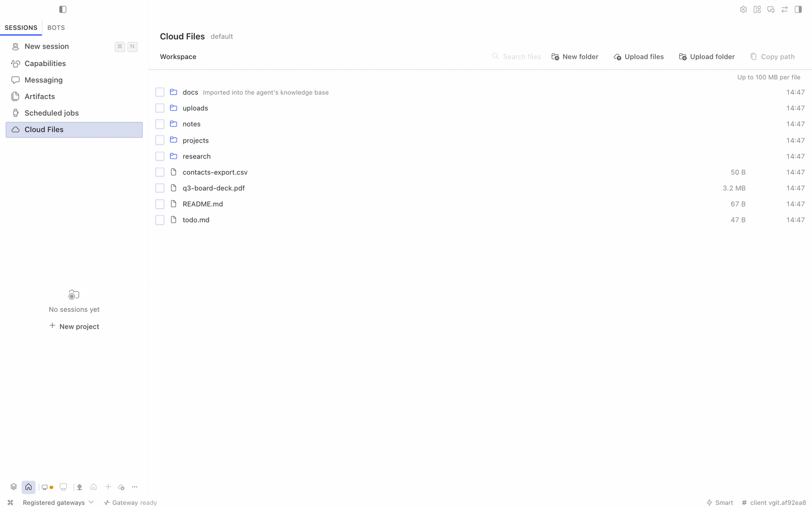Click the command symbol in status bar

(10, 502)
